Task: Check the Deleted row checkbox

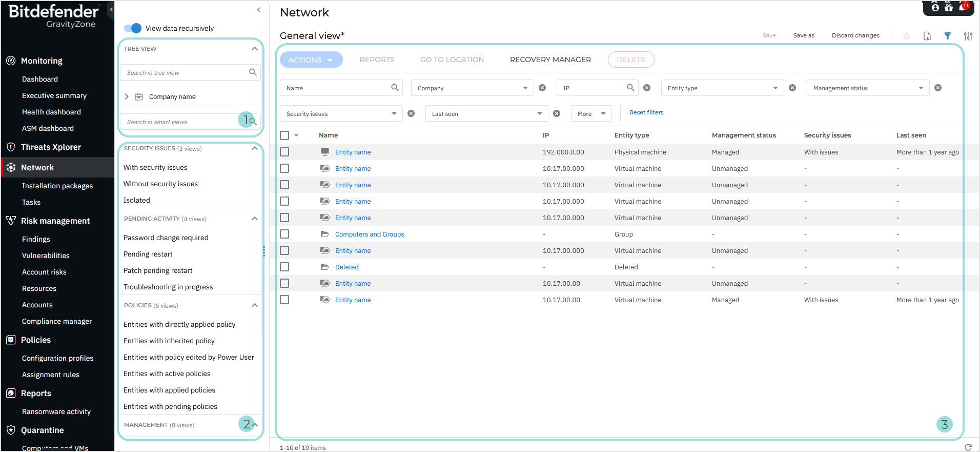Action: tap(284, 267)
